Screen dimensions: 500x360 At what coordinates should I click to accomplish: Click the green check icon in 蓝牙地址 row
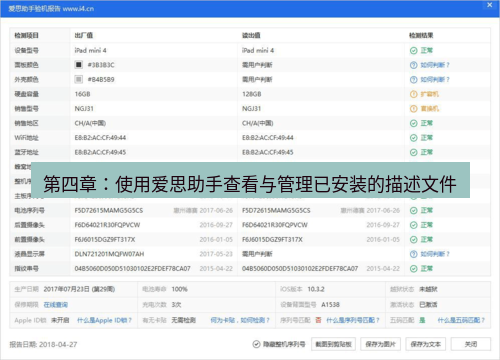click(413, 152)
